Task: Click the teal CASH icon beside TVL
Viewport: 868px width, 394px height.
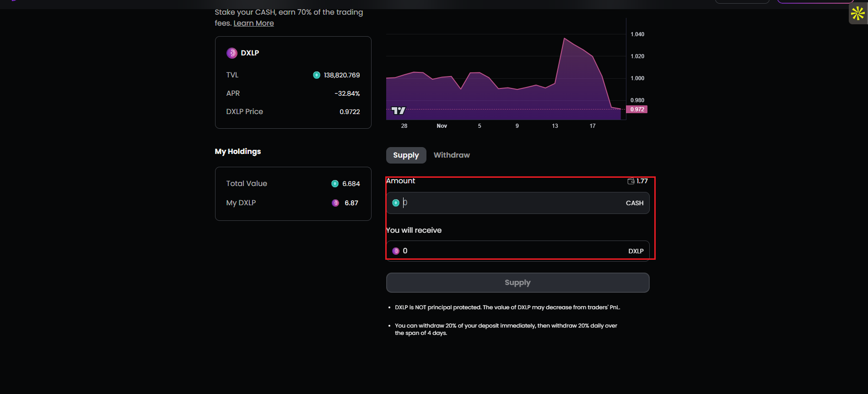Action: [316, 75]
